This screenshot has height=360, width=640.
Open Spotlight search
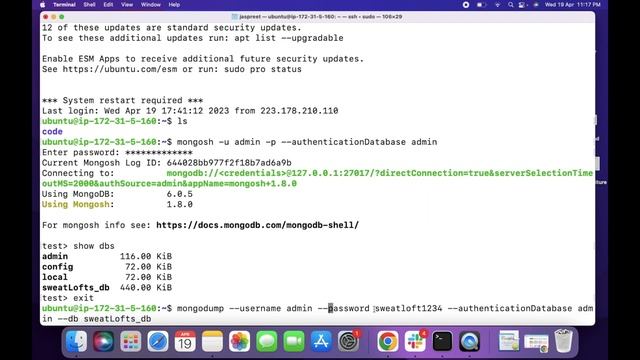tap(510, 5)
